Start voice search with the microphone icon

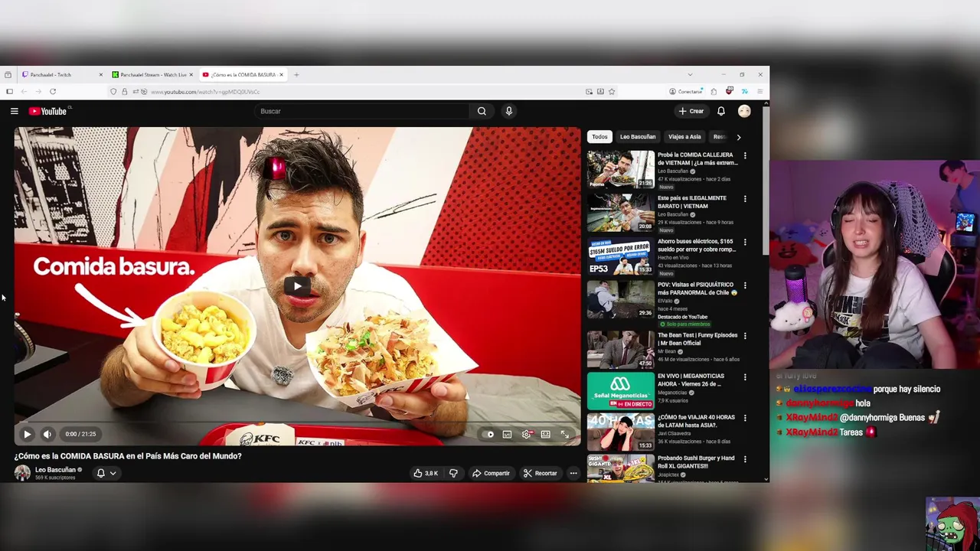coord(508,111)
